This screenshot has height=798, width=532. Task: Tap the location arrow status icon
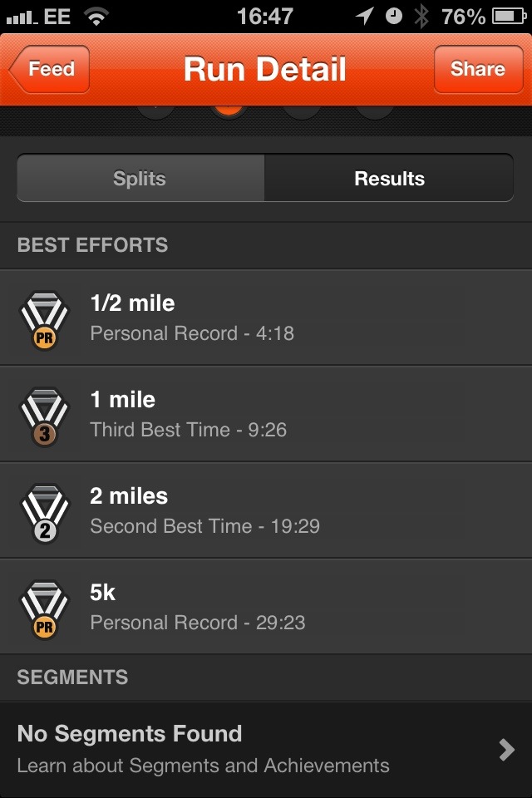(x=364, y=16)
